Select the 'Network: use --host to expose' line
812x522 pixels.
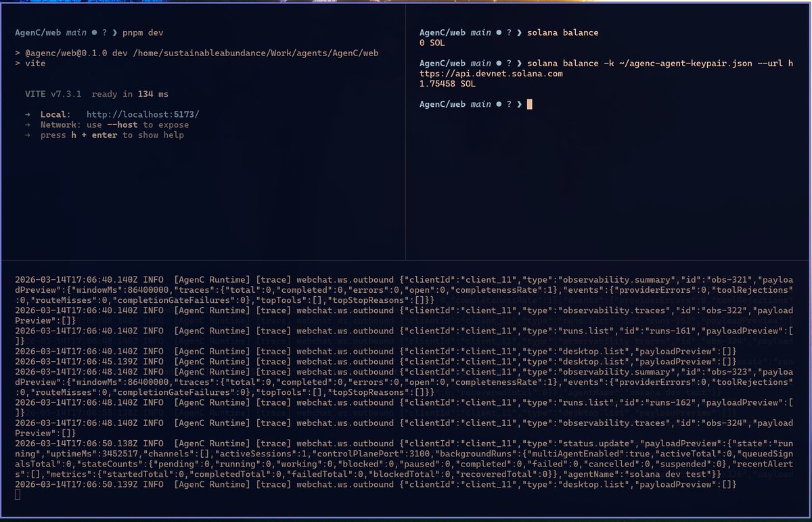coord(114,124)
